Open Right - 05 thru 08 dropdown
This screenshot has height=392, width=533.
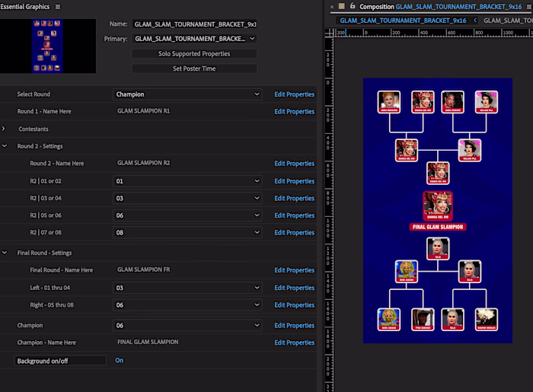pyautogui.click(x=187, y=304)
